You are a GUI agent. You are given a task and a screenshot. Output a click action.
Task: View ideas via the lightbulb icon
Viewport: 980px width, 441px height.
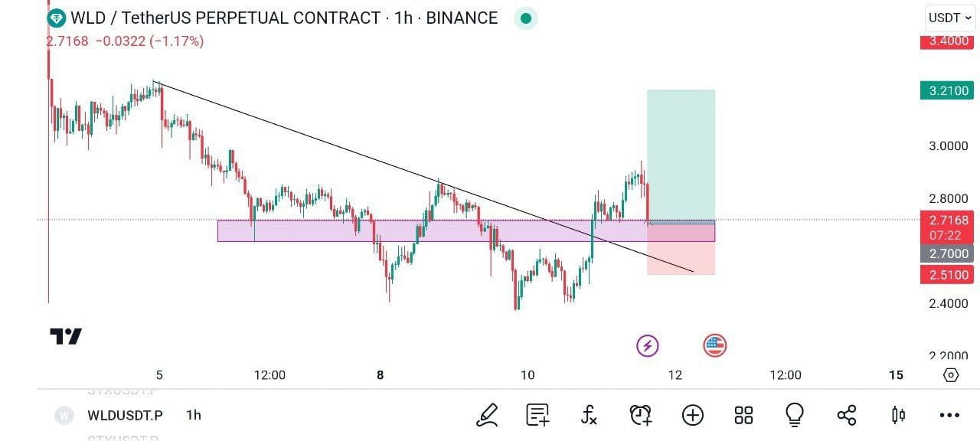pos(795,415)
